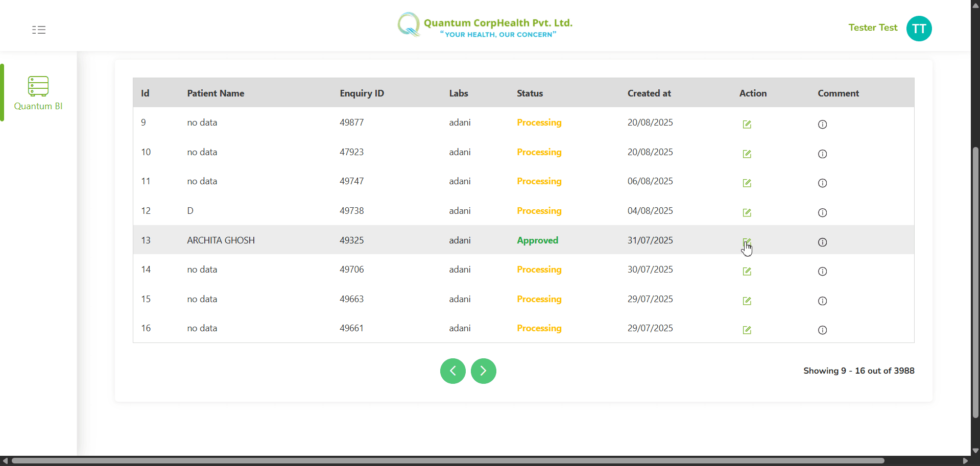Viewport: 980px width, 466px height.
Task: Select the Quantum BI sidebar icon
Action: 38,86
